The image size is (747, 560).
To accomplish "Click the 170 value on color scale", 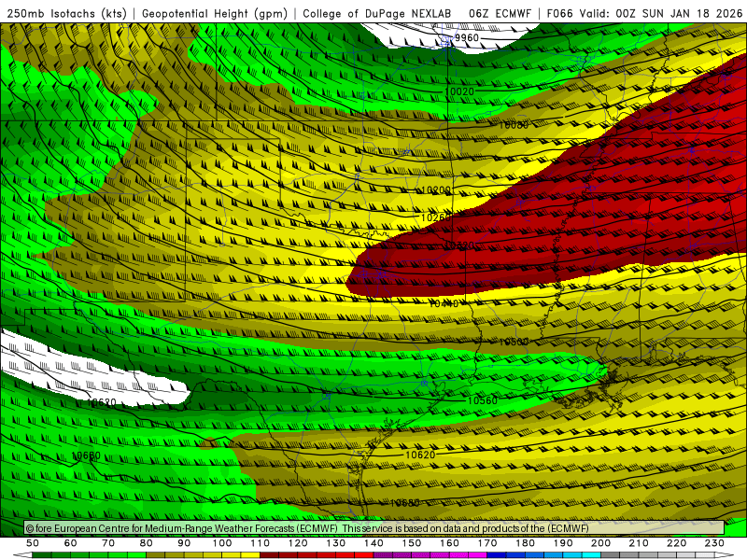I will (486, 543).
